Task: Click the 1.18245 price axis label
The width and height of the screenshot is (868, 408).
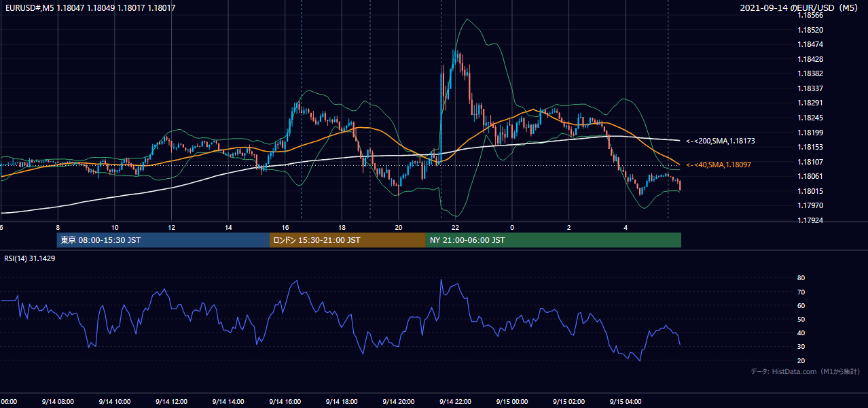Action: [x=811, y=118]
